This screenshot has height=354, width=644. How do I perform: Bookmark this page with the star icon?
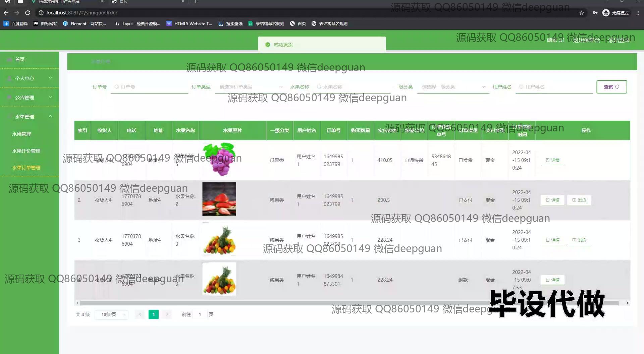click(582, 13)
